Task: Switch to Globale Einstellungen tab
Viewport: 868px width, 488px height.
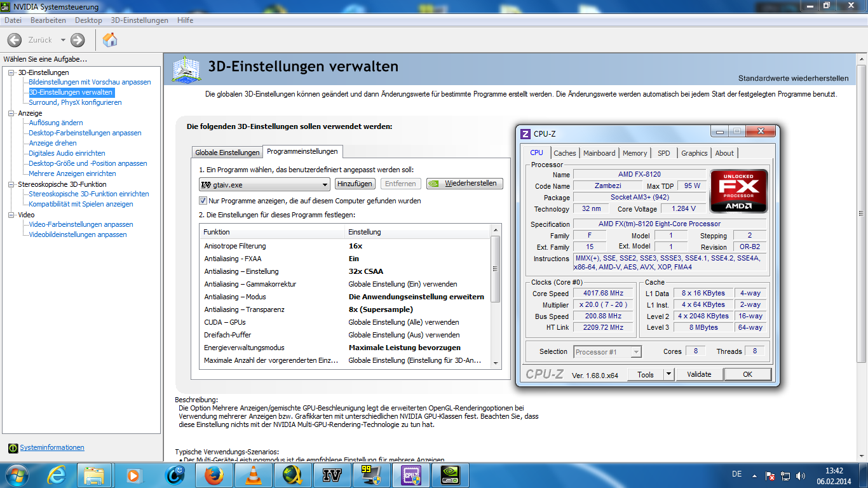Action: (227, 152)
